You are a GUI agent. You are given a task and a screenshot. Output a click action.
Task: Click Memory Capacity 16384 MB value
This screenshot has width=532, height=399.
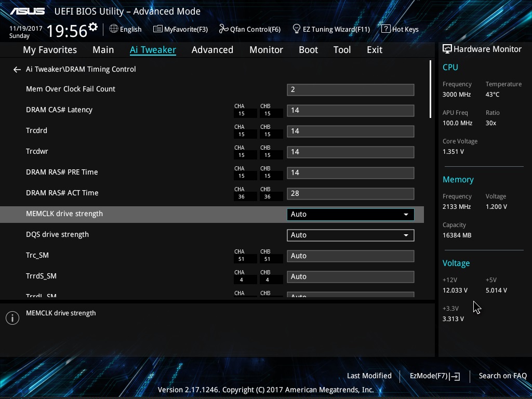tap(457, 235)
